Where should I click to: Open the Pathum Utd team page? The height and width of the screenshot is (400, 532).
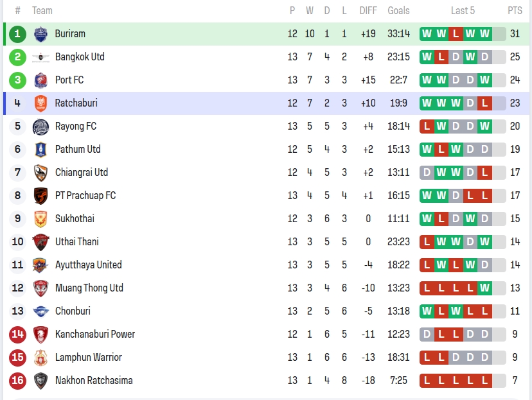click(x=78, y=150)
